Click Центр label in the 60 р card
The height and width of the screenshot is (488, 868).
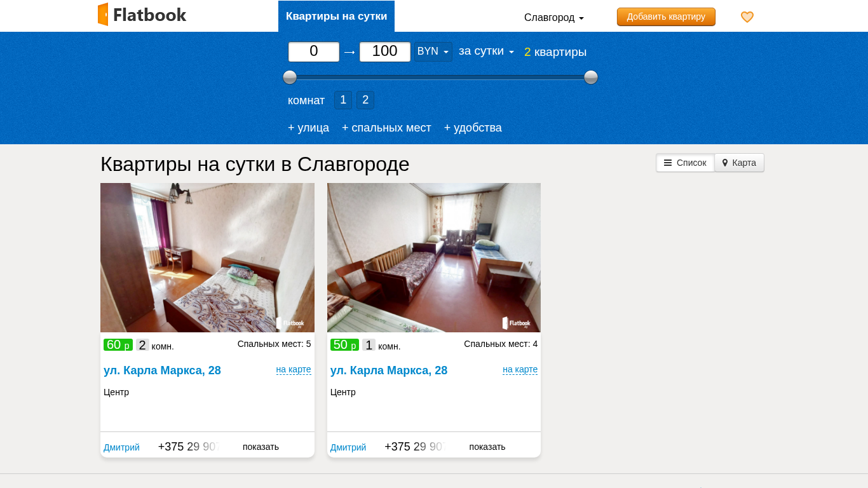pyautogui.click(x=116, y=392)
